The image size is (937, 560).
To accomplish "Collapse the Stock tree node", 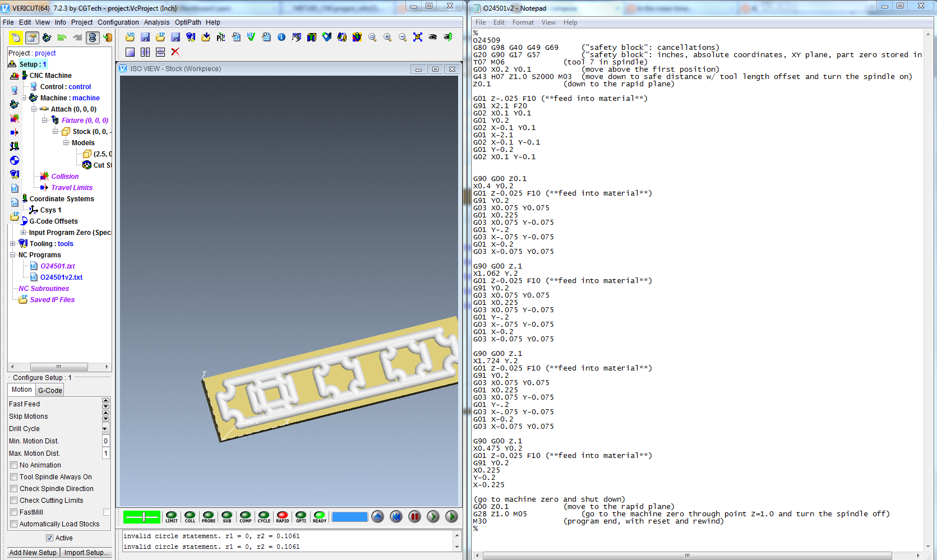I will click(56, 132).
